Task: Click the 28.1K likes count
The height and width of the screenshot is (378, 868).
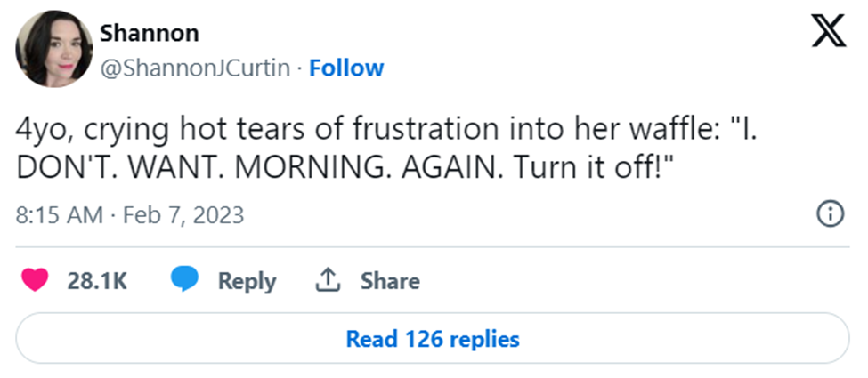Action: [97, 281]
